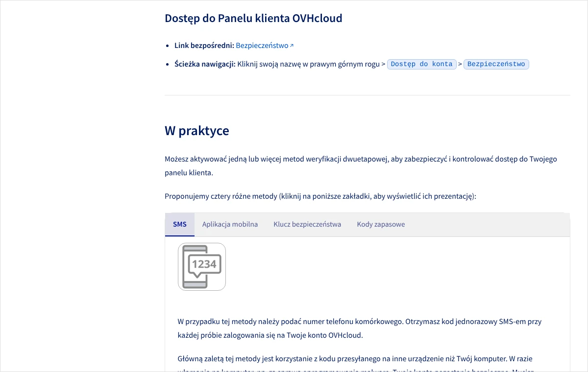The image size is (588, 372).
Task: Select the SMS tab
Action: tap(180, 225)
